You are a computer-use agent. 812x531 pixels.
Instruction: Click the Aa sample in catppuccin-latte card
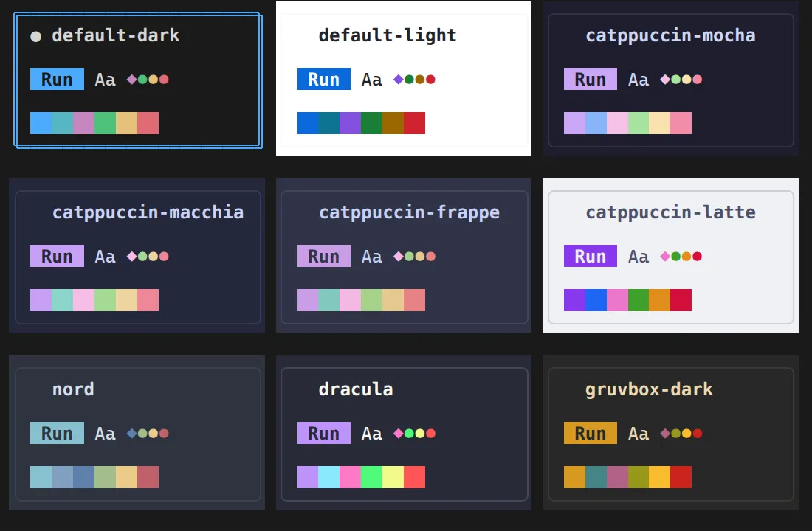click(639, 257)
